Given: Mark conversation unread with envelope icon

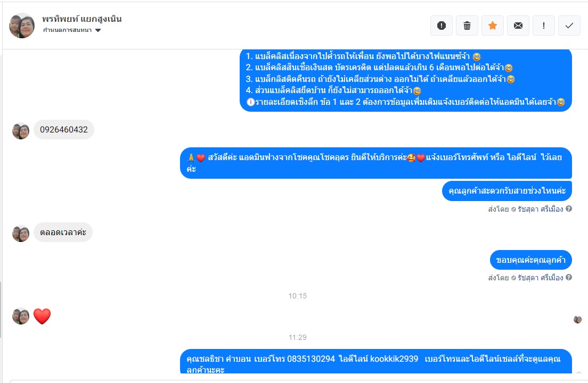Looking at the screenshot, I should click(x=518, y=26).
